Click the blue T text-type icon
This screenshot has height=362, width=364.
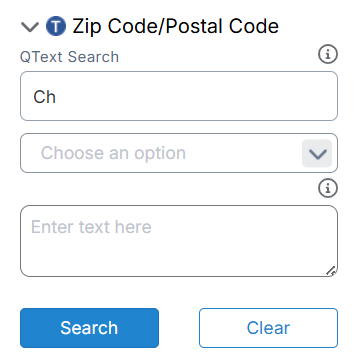(56, 26)
